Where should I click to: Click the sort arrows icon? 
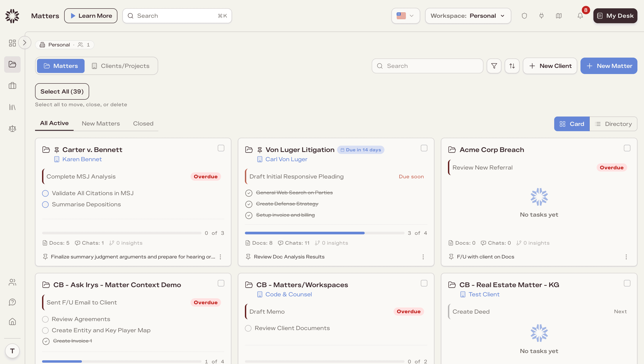click(x=512, y=66)
